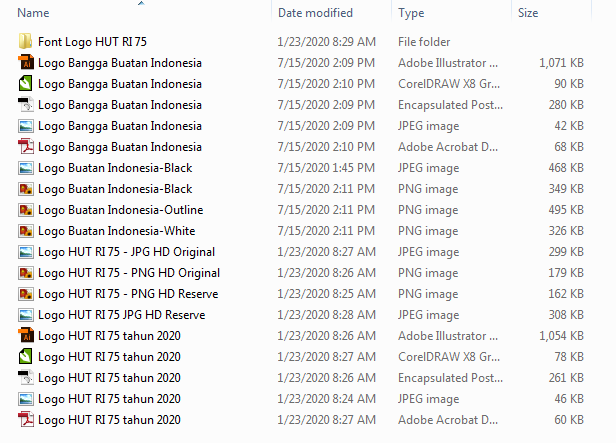
Task: Select file name Logo HUT RI 75 - JPG HD Original
Action: [126, 252]
